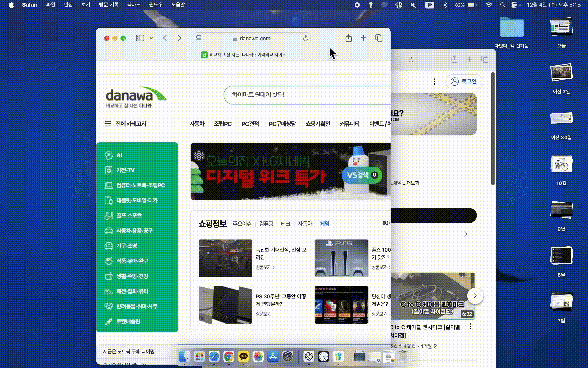The height and width of the screenshot is (368, 588).
Task: Open the 자동차 link in the top navigation
Action: coord(197,124)
